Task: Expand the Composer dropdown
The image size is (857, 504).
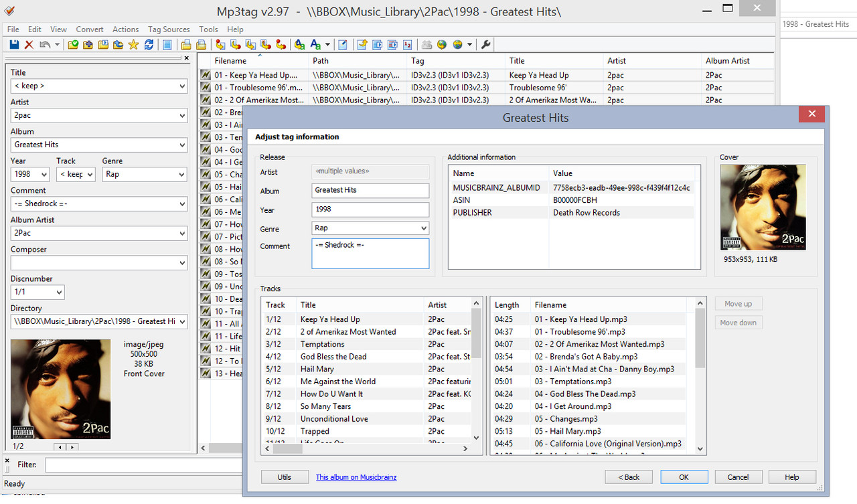Action: point(181,263)
